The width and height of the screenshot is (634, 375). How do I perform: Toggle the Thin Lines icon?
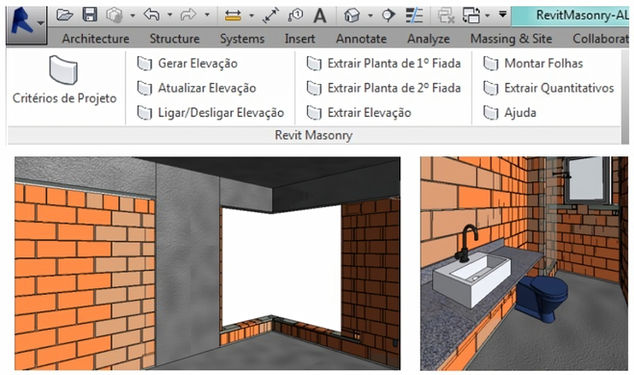[x=414, y=16]
